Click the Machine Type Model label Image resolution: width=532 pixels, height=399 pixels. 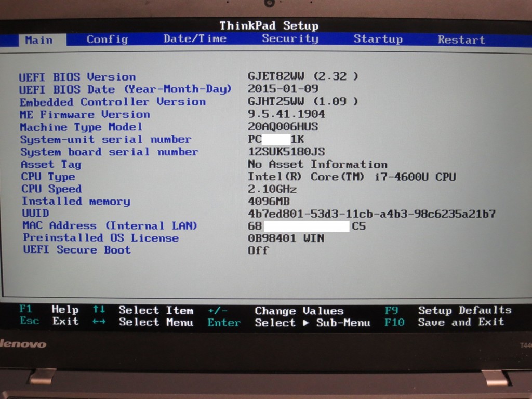click(x=81, y=127)
